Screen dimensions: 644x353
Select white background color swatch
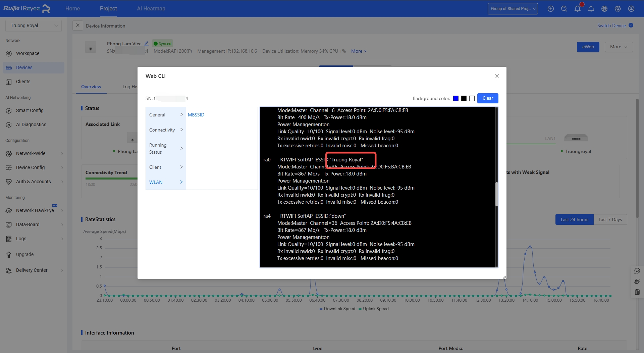[x=472, y=98]
